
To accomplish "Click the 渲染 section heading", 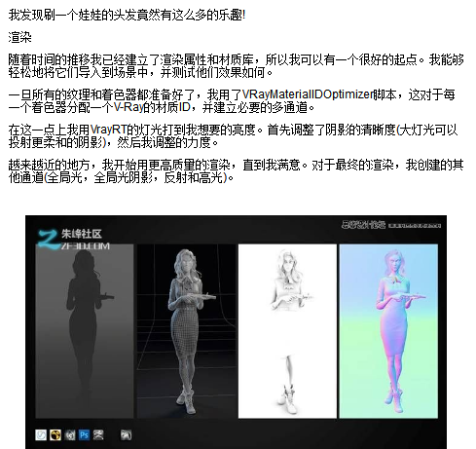I will pos(19,38).
